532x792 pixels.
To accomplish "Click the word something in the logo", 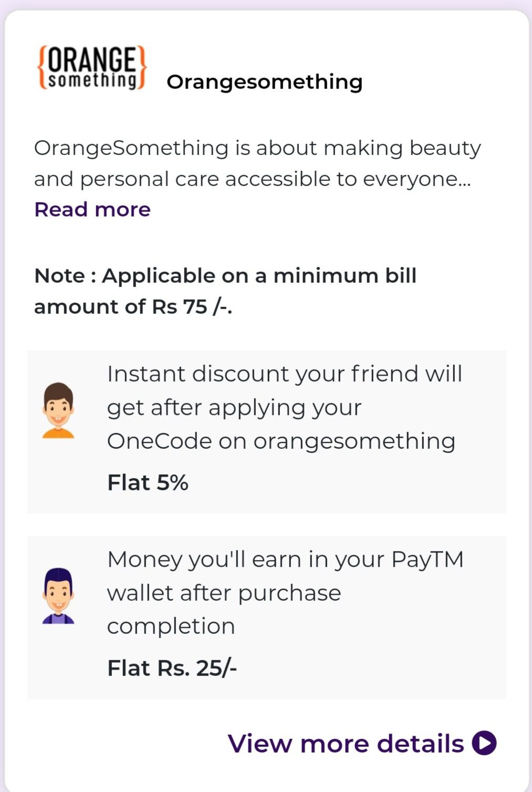I will (x=91, y=80).
